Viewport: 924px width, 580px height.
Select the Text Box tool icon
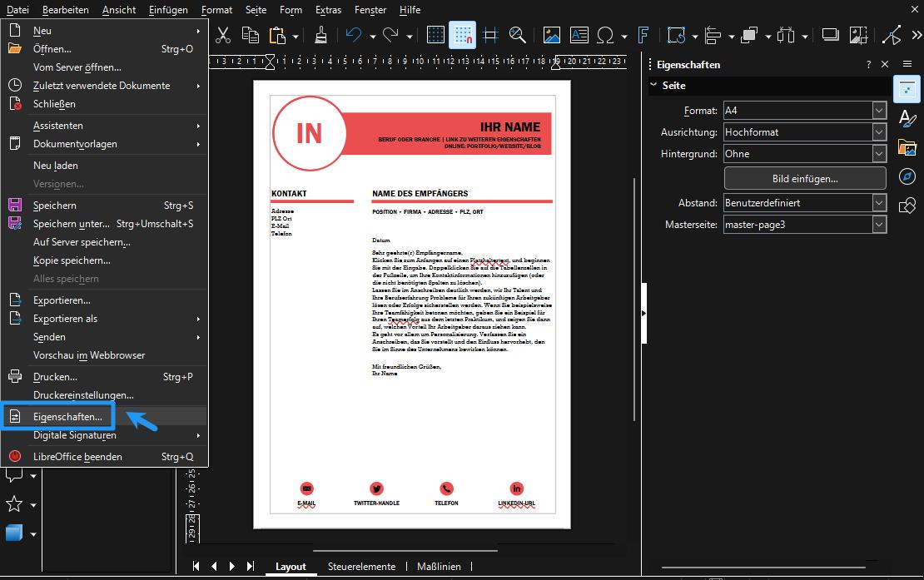579,35
